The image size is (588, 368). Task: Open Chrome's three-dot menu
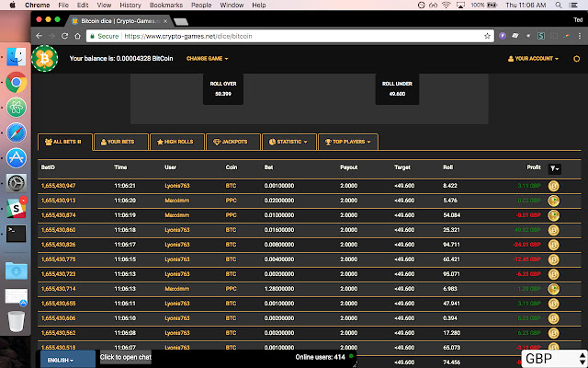coord(580,36)
